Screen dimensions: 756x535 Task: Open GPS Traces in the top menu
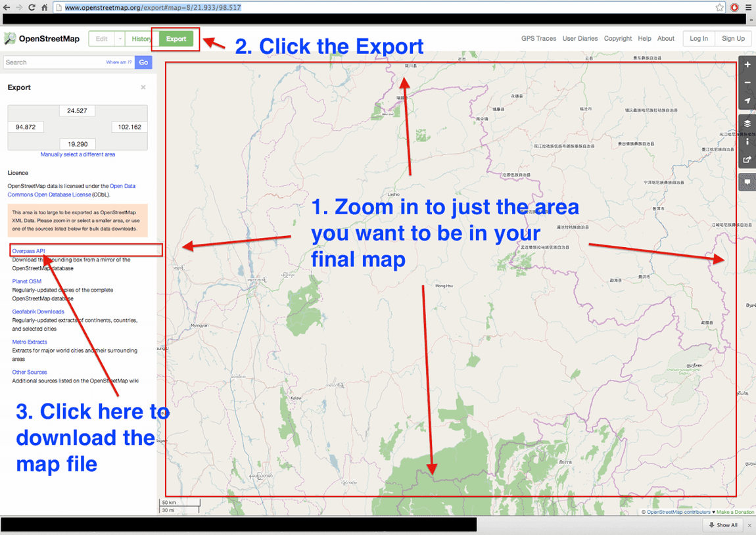tap(538, 39)
